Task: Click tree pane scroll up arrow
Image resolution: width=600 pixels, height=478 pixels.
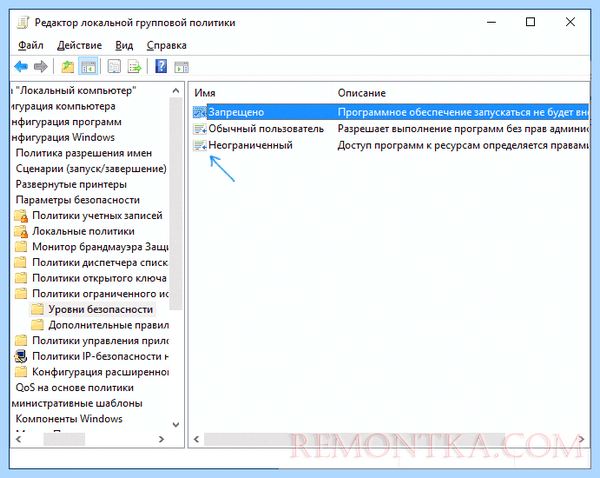Action: pos(176,91)
